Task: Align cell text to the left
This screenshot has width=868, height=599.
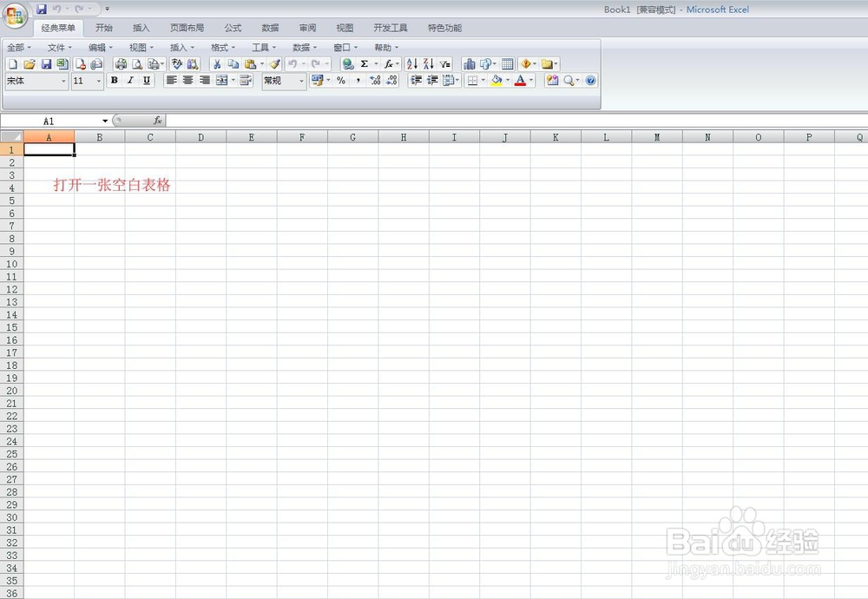Action: [172, 81]
